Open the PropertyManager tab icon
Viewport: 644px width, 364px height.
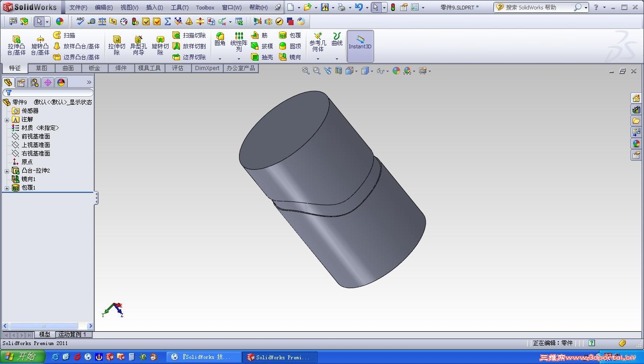coord(21,82)
